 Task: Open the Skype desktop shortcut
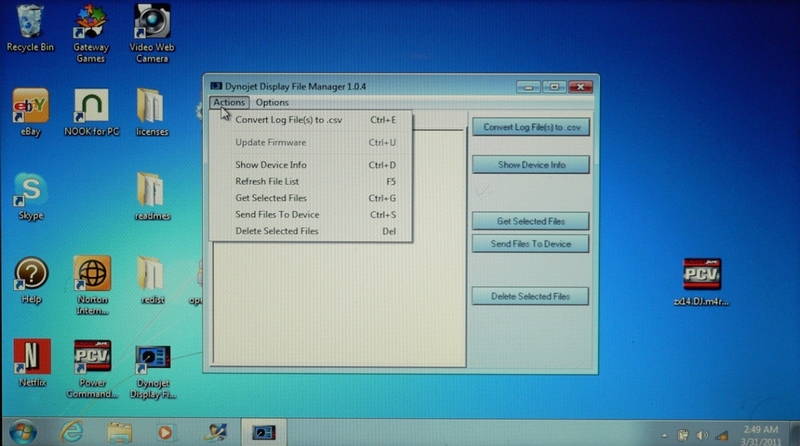click(30, 190)
